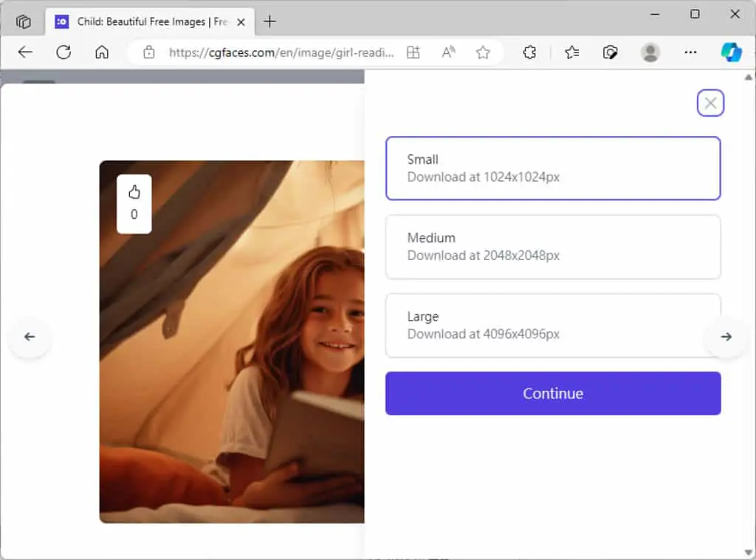Open the Copilot icon in Edge toolbar

point(731,52)
